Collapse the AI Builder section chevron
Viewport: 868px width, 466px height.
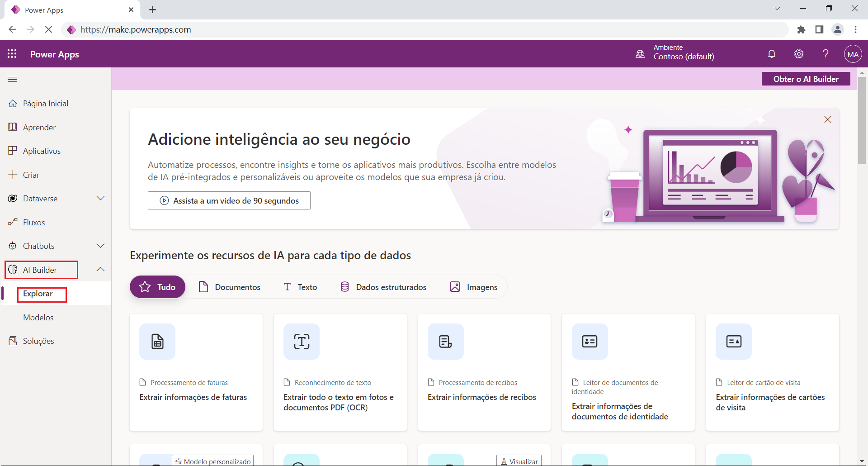coord(100,270)
